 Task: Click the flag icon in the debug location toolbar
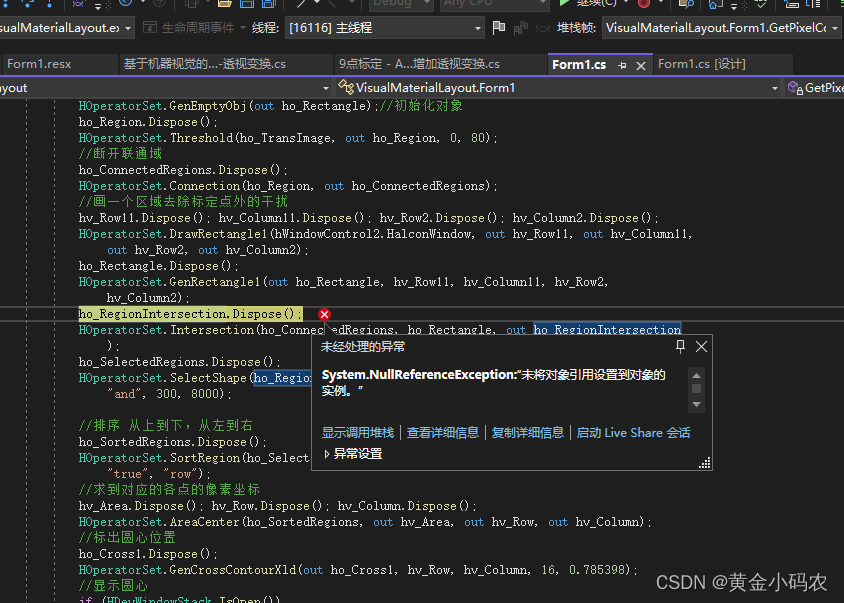coord(499,27)
